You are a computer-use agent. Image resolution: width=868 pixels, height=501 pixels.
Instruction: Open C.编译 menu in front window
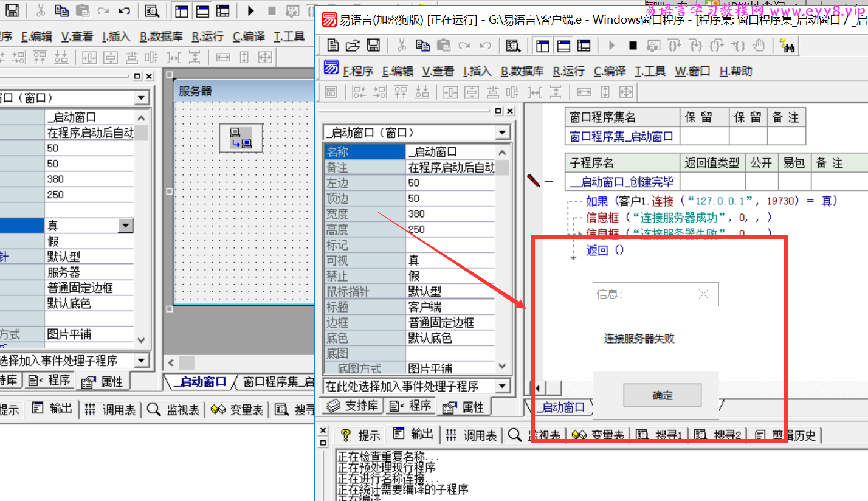(x=610, y=71)
